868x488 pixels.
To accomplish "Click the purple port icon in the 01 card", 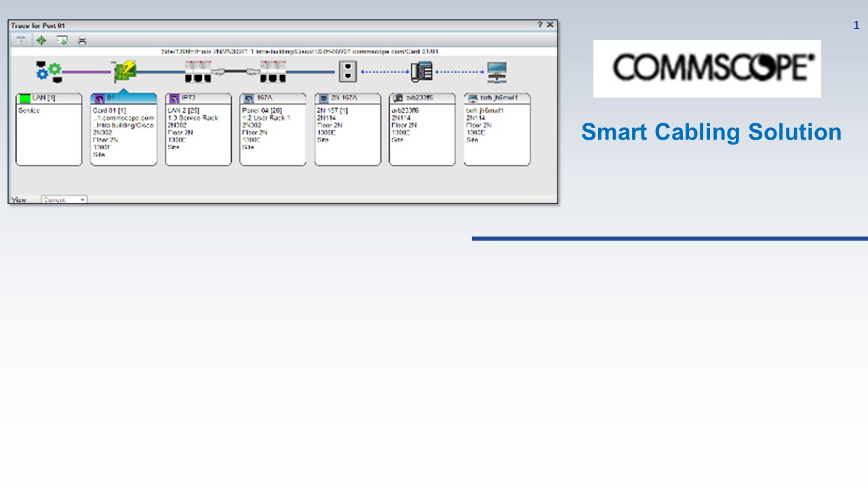I will [x=100, y=99].
